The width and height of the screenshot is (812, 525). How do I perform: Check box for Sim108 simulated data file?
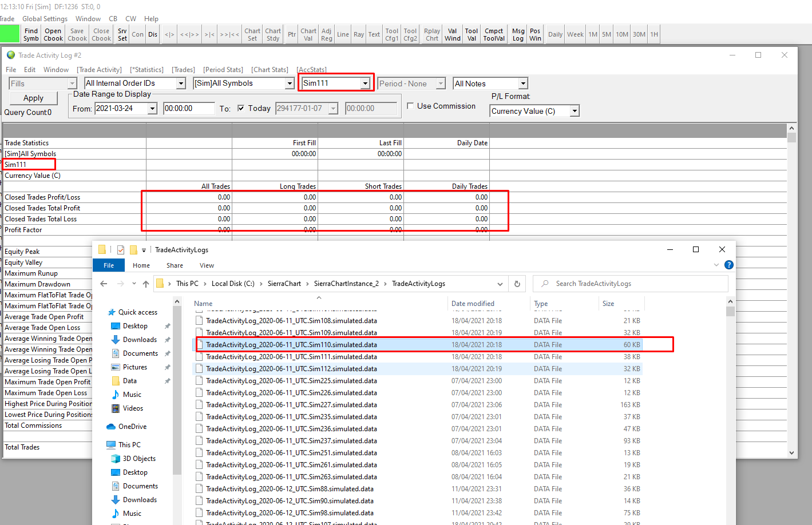(199, 321)
